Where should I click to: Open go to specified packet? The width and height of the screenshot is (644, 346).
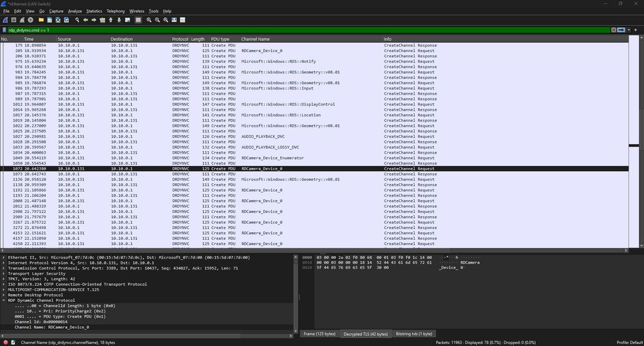coord(102,20)
